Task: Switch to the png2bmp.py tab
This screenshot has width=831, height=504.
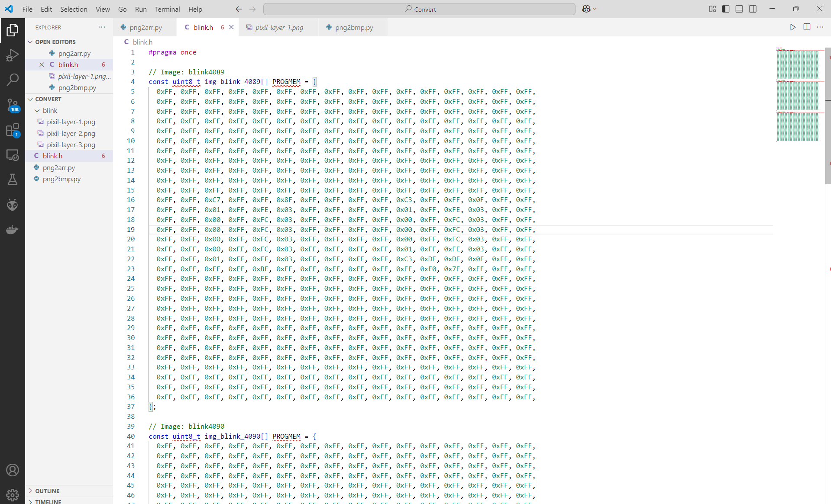Action: coord(353,27)
